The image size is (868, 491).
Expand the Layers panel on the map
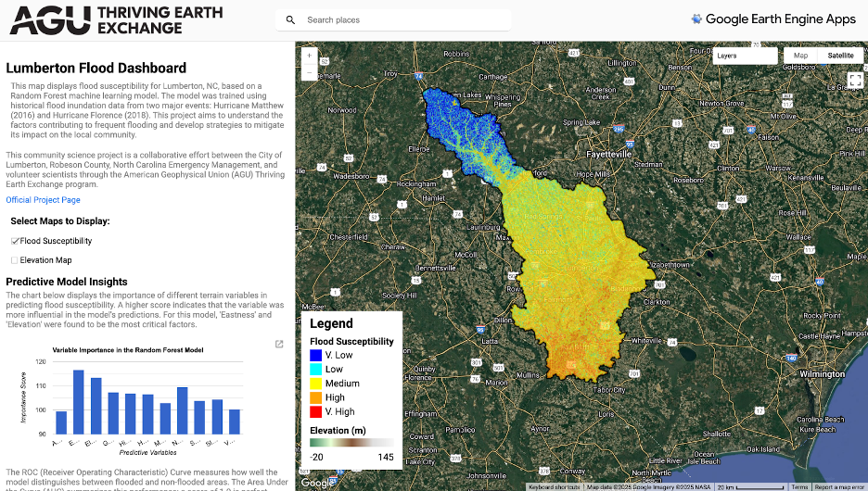(x=746, y=56)
